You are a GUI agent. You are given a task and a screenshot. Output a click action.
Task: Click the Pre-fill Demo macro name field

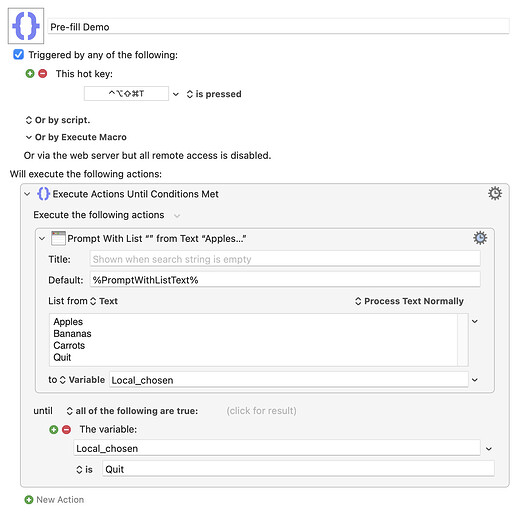279,27
